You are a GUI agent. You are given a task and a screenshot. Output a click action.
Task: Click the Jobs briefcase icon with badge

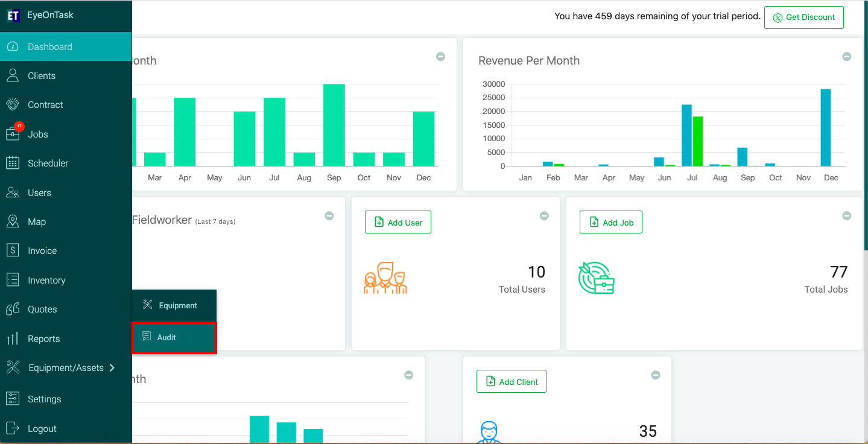(13, 133)
